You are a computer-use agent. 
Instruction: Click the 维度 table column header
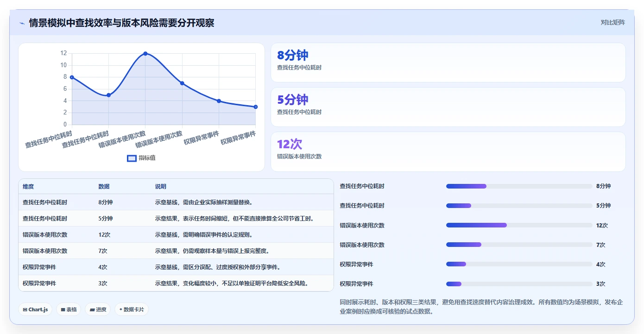28,187
